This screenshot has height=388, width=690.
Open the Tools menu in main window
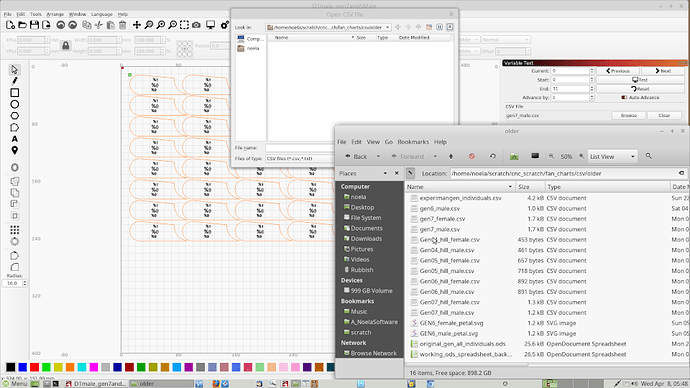(x=36, y=14)
